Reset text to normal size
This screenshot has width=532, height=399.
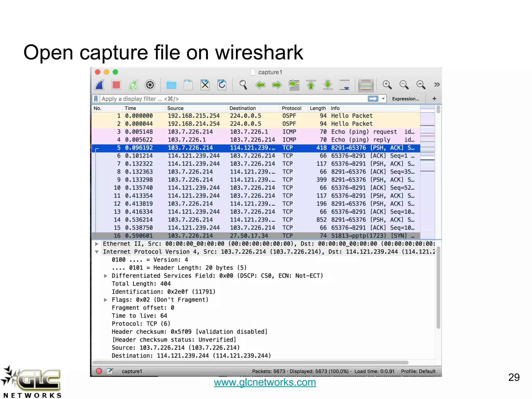[x=421, y=85]
